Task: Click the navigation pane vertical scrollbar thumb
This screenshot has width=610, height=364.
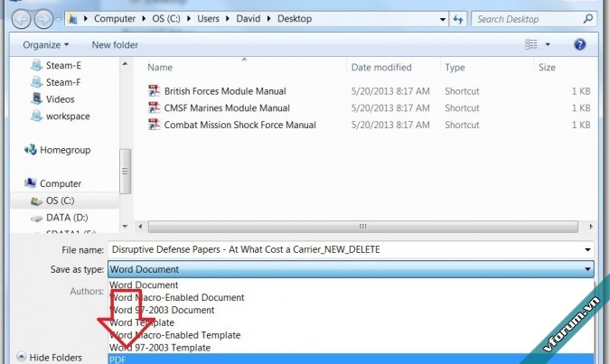Action: pyautogui.click(x=126, y=171)
